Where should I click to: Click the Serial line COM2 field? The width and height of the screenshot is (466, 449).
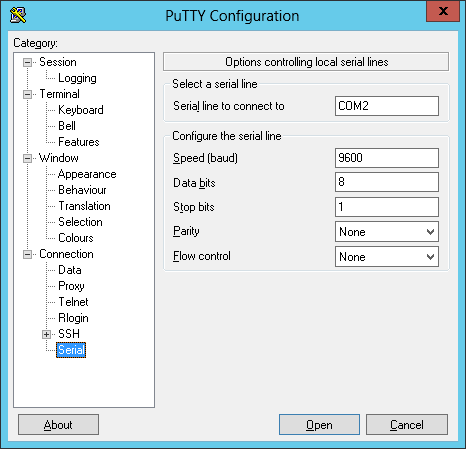[x=387, y=106]
